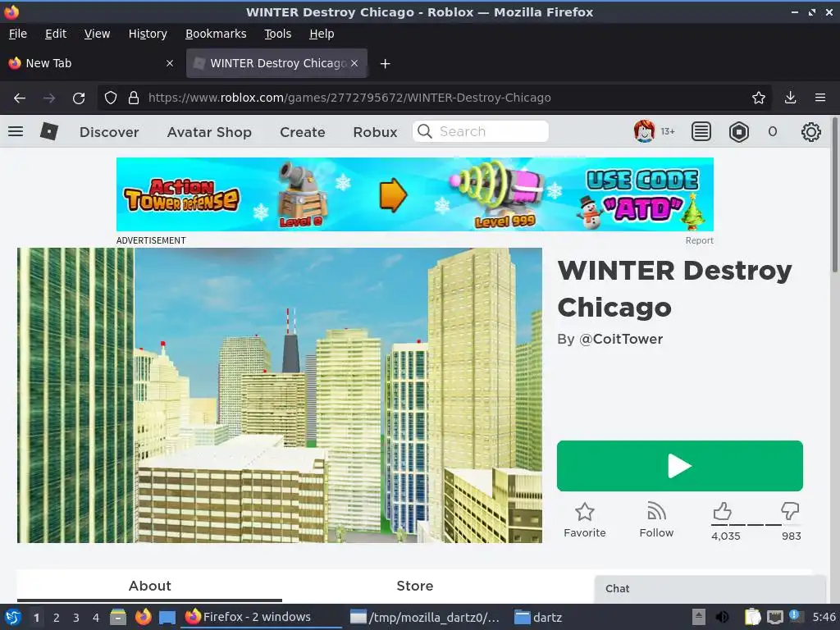This screenshot has width=840, height=630.
Task: Switch to workspace 3 in taskbar
Action: pyautogui.click(x=76, y=618)
